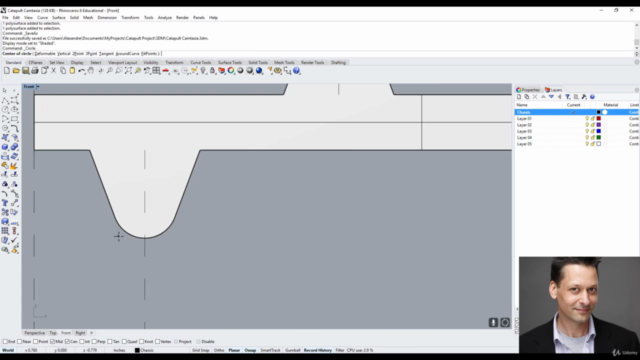Click the Print icon

coord(35,71)
